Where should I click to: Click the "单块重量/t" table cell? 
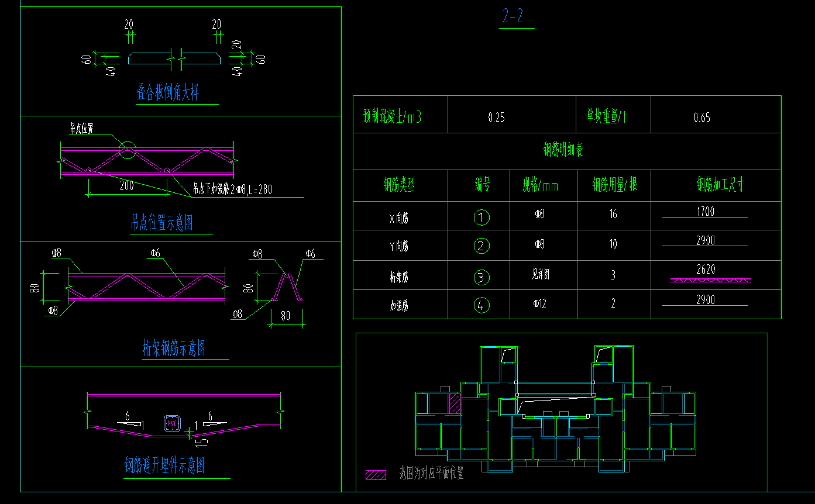[607, 116]
